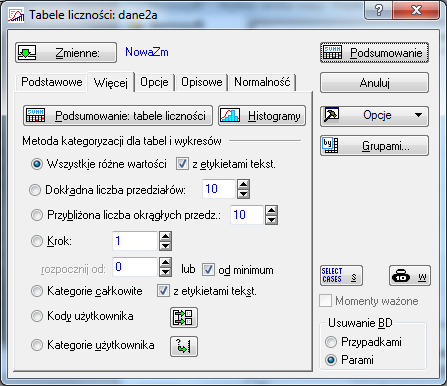Click the Dokładna liczba przedziałów input field
This screenshot has width=447, height=386.
219,189
